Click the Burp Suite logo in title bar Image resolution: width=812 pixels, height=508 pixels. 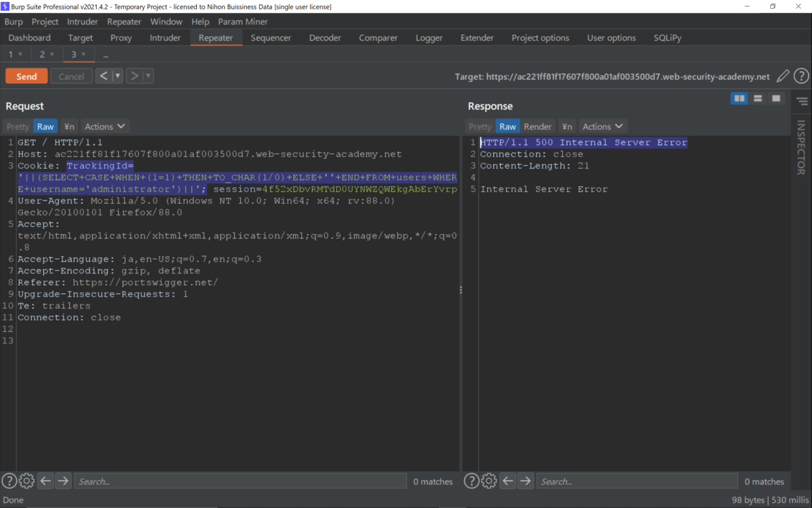tap(5, 6)
